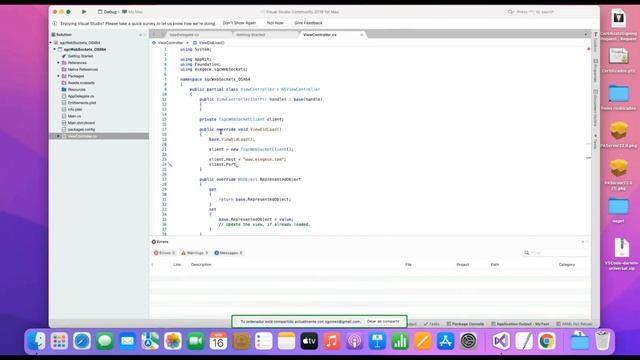Open Reminders from the Dock
The image size is (640, 360).
[x=264, y=341]
